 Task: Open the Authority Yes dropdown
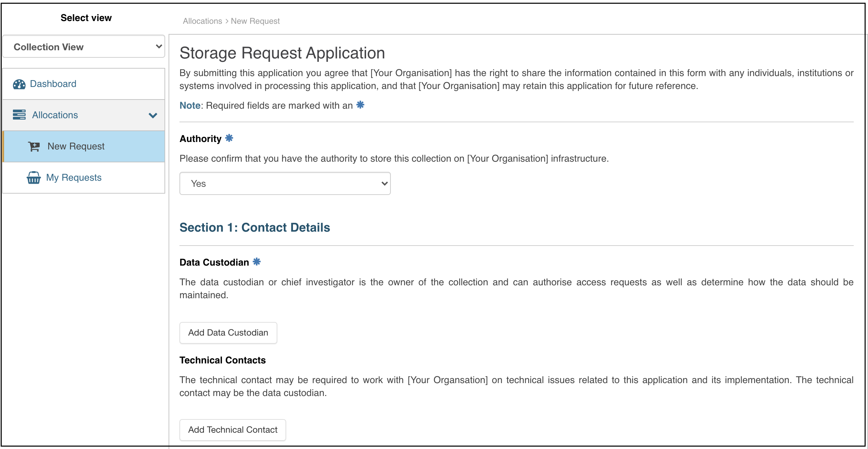pyautogui.click(x=285, y=183)
